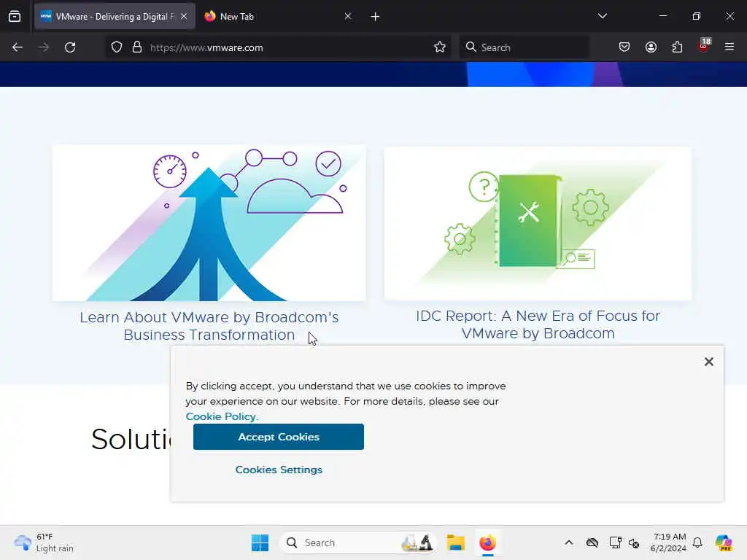The image size is (747, 560).
Task: Open the Windows Start menu
Action: tap(260, 542)
